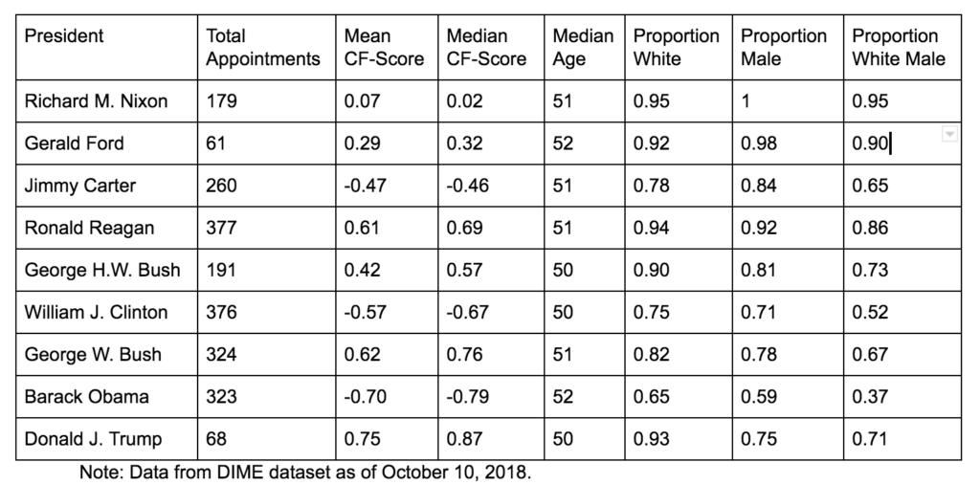The height and width of the screenshot is (485, 980).
Task: Select Jimmy Carter's 260 appointments cell
Action: pos(267,186)
